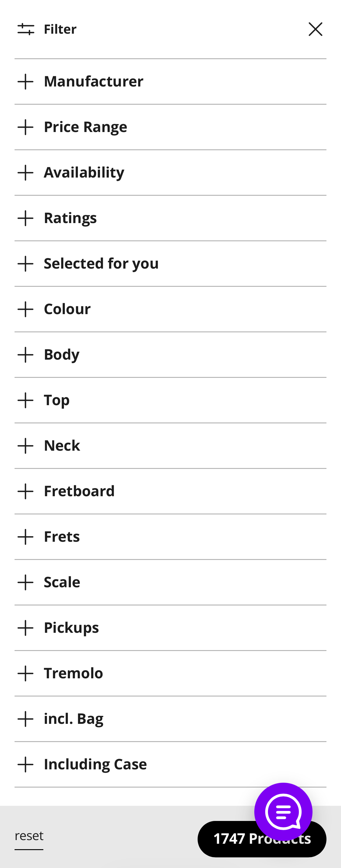Close the filter panel

point(315,29)
